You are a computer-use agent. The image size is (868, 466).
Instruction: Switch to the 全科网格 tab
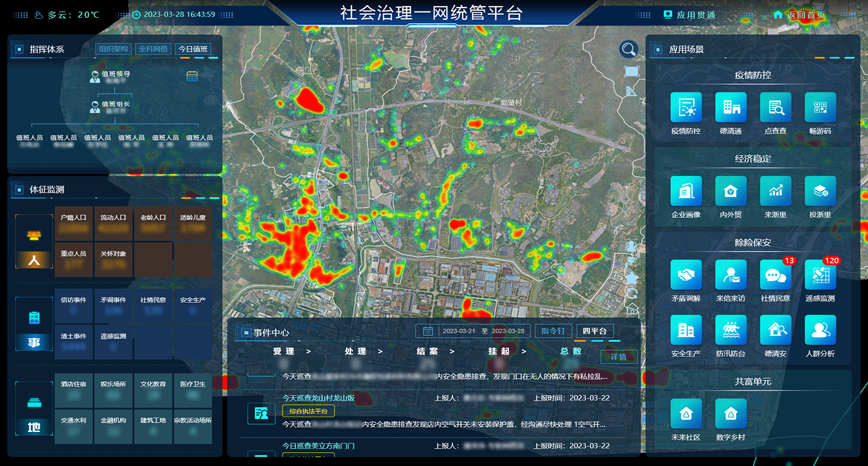point(153,49)
